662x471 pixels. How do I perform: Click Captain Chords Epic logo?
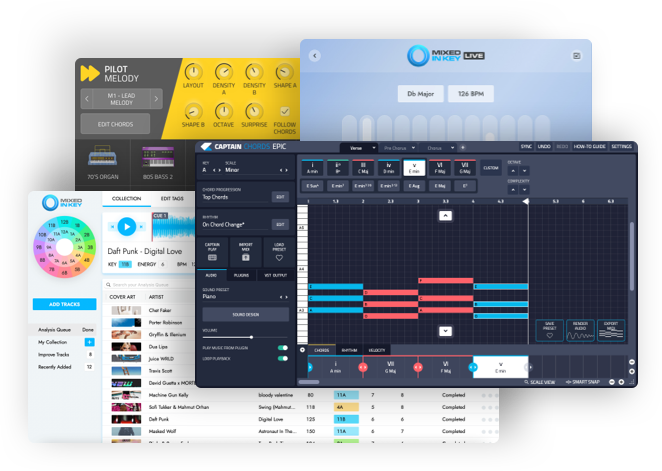click(x=244, y=147)
